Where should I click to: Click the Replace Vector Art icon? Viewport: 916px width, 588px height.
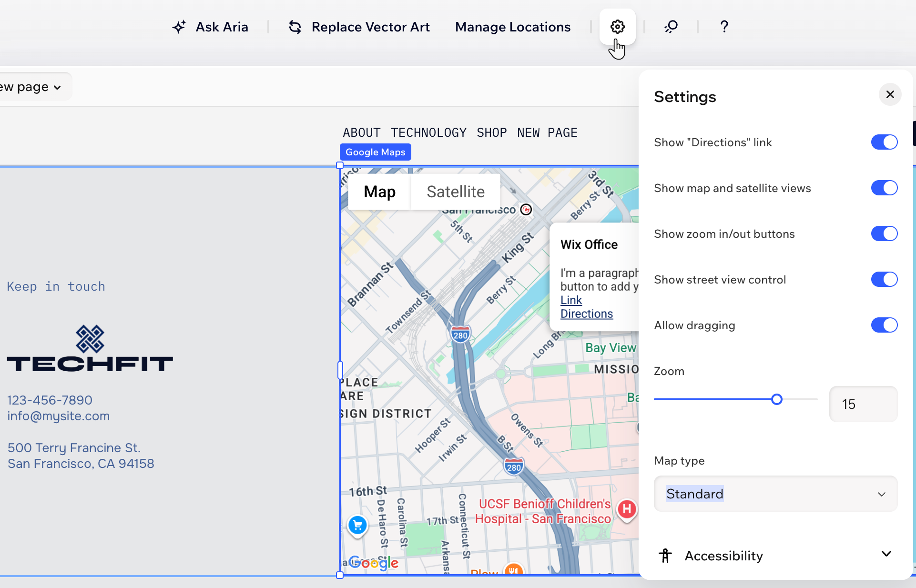(x=295, y=27)
